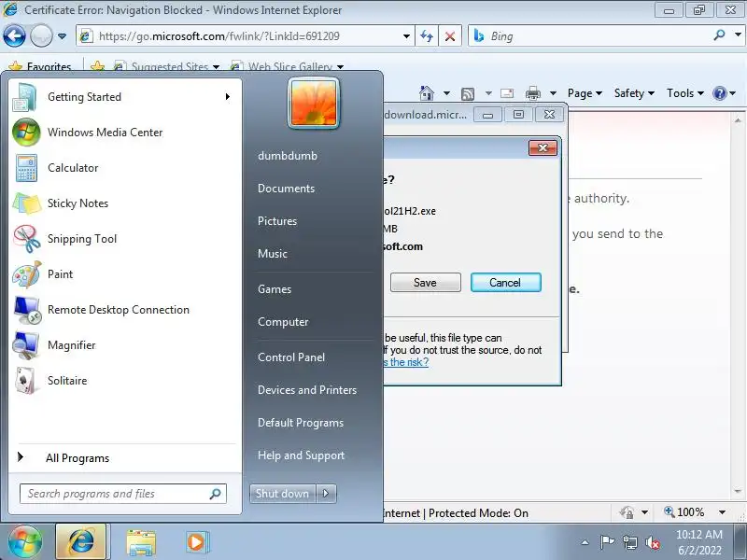This screenshot has height=560, width=747.
Task: Open Games from Start menu
Action: click(x=275, y=289)
